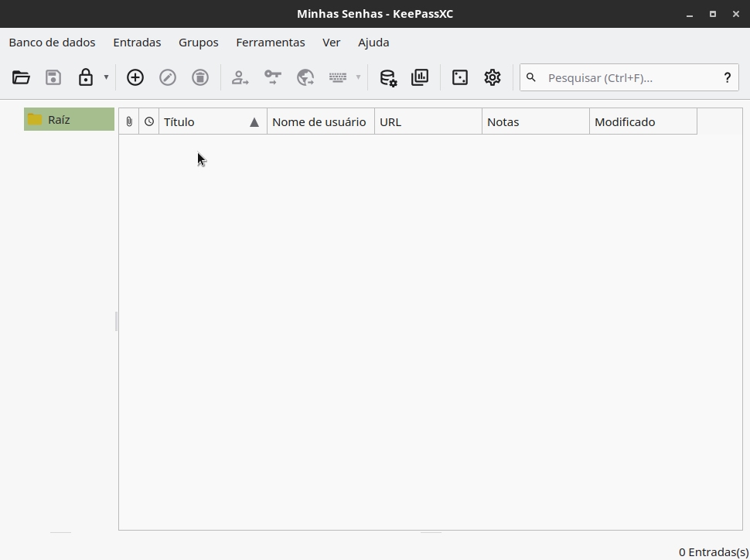Expand the lock button dropdown arrow
This screenshot has width=750, height=560.
[x=106, y=77]
